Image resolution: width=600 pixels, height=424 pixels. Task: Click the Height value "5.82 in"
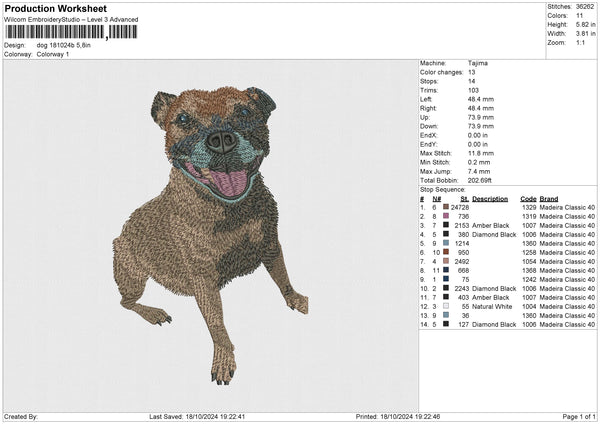tap(585, 24)
